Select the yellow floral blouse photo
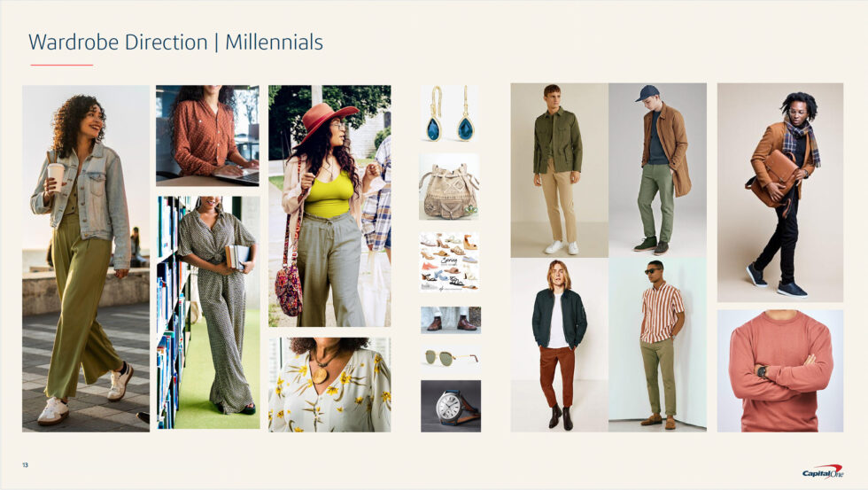The width and height of the screenshot is (868, 490). (x=329, y=385)
